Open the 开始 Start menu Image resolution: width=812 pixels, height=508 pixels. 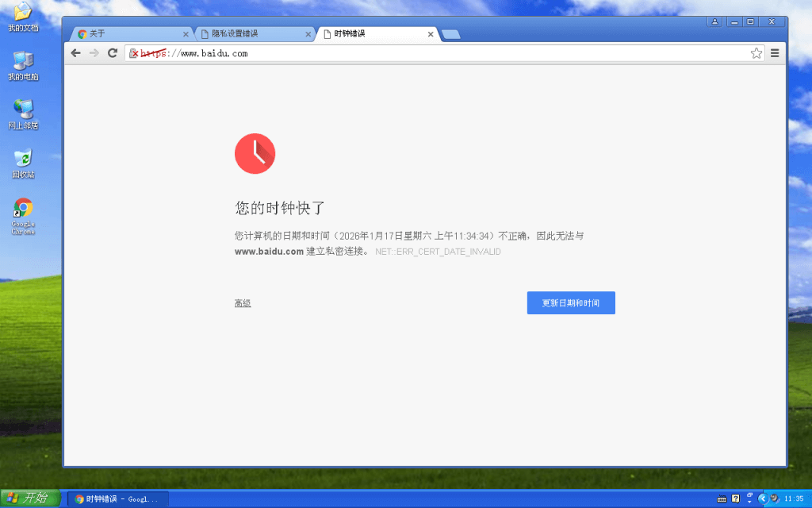tap(30, 498)
